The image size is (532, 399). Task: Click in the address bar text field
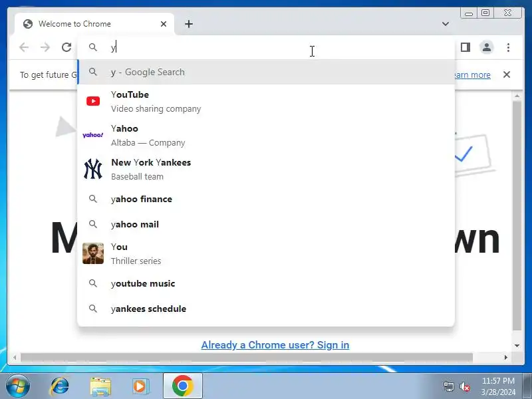coord(266,47)
